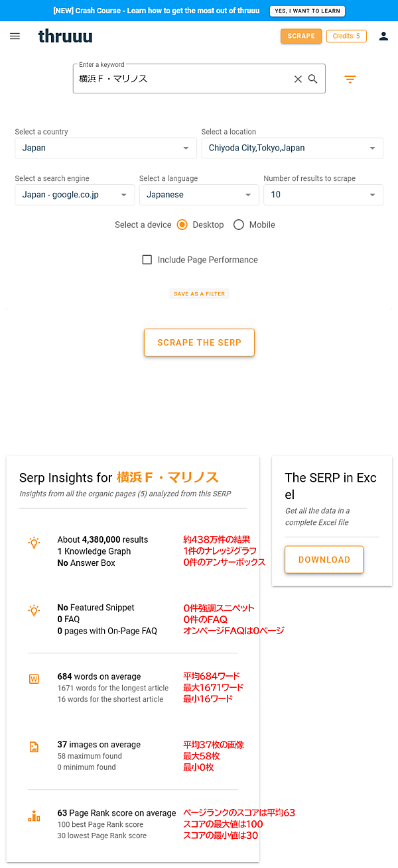398x868 pixels.
Task: Click the word count W icon
Action: click(x=34, y=678)
